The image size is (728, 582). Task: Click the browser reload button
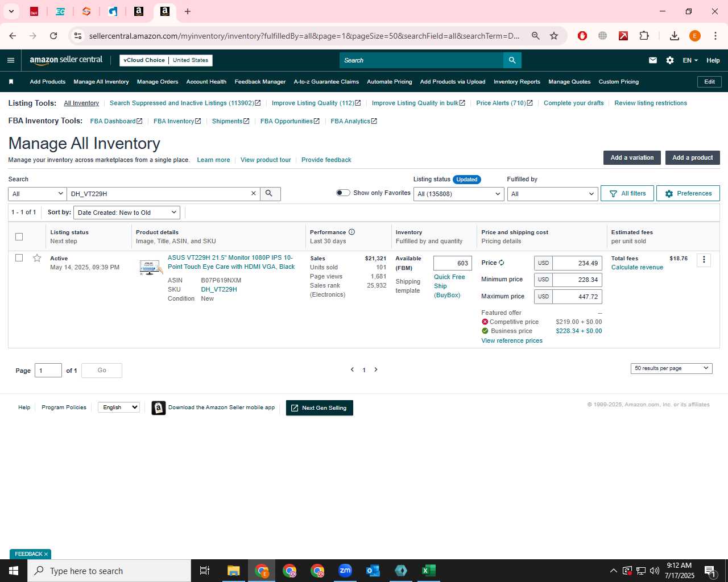click(53, 36)
